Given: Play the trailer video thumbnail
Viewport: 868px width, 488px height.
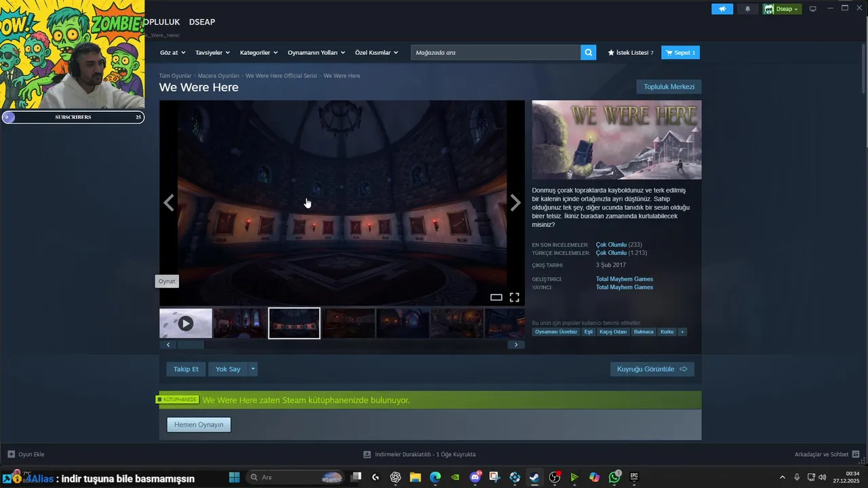Looking at the screenshot, I should pyautogui.click(x=186, y=323).
